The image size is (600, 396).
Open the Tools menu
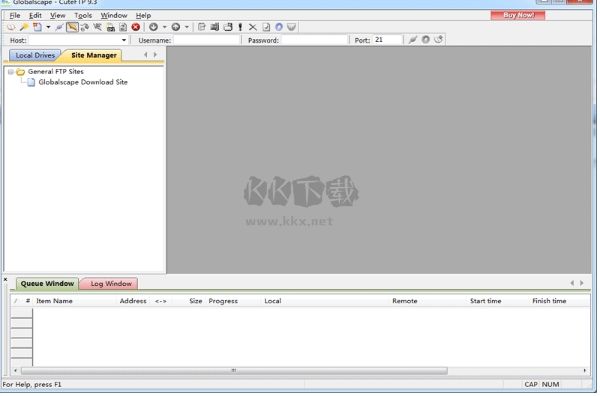pyautogui.click(x=83, y=16)
